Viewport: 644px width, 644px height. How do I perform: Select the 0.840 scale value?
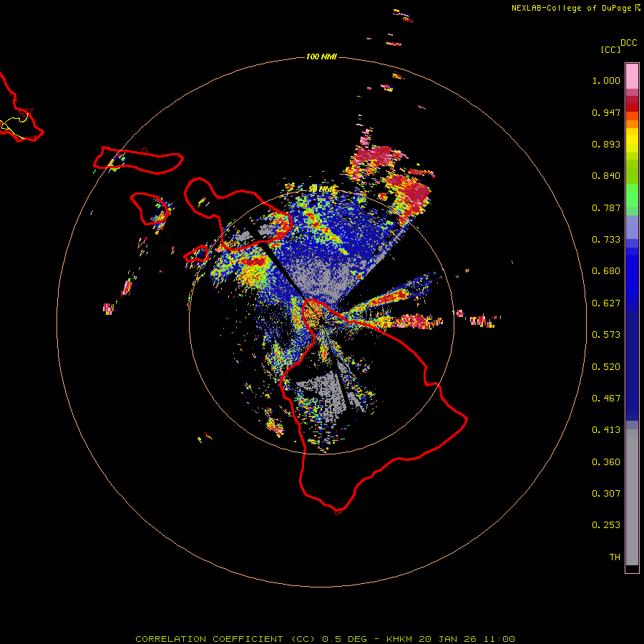(x=606, y=176)
